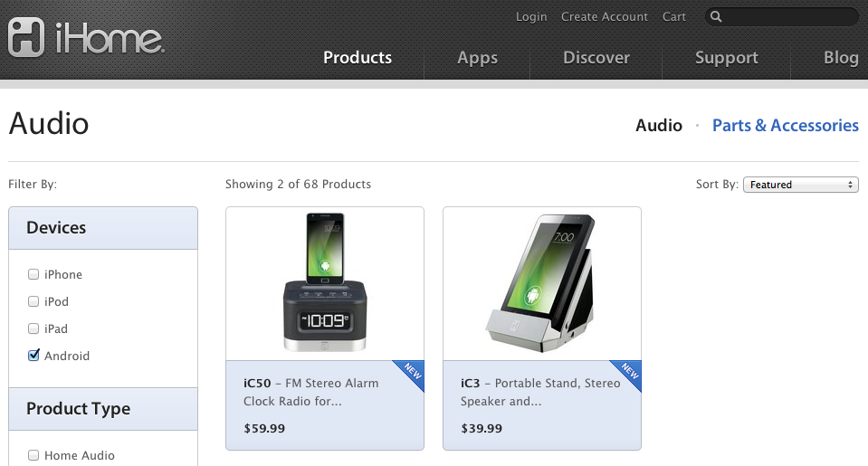The image size is (868, 466).
Task: Open the Support navigation menu
Action: click(x=726, y=58)
